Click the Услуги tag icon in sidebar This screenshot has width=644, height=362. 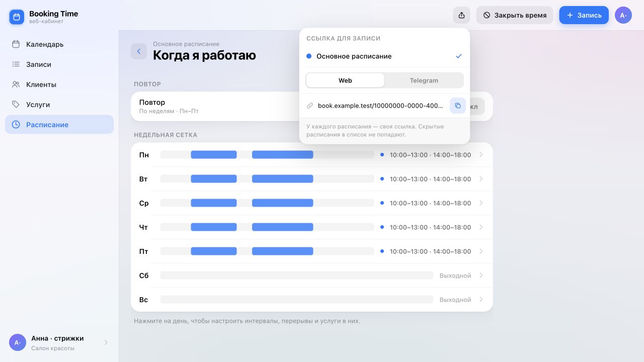[x=16, y=105]
